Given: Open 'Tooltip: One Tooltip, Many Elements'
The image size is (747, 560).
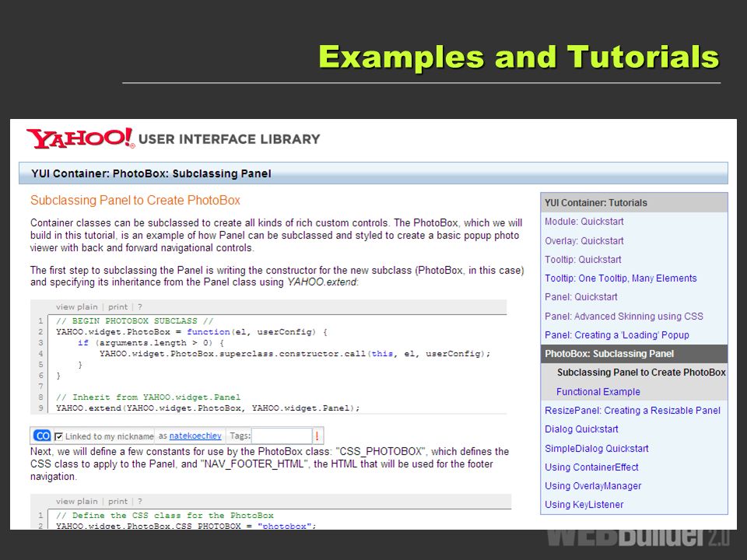Looking at the screenshot, I should tap(621, 278).
